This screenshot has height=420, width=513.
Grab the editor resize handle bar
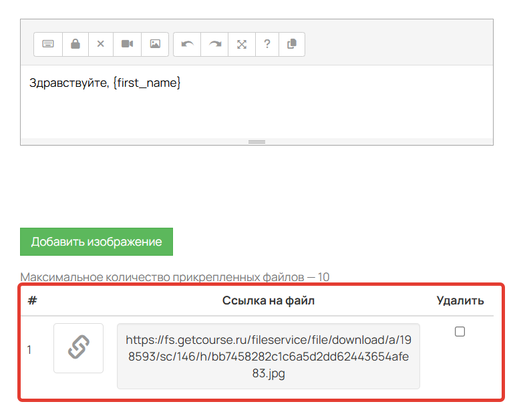[256, 142]
